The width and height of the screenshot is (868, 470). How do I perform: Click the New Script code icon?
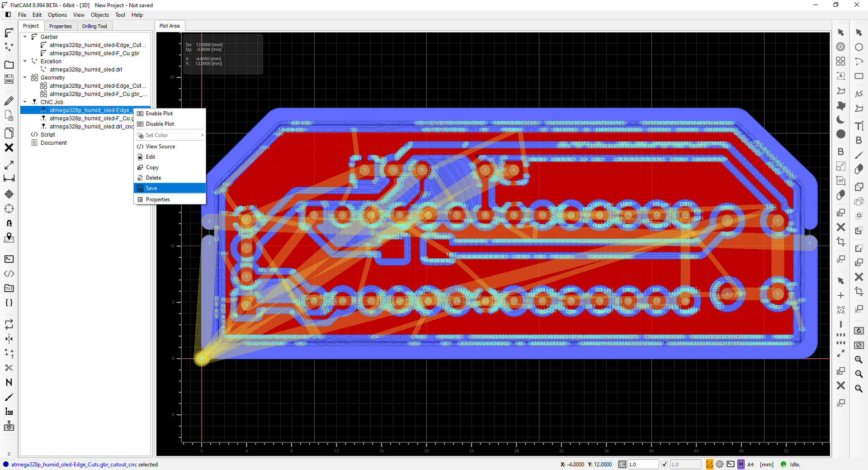click(x=9, y=274)
